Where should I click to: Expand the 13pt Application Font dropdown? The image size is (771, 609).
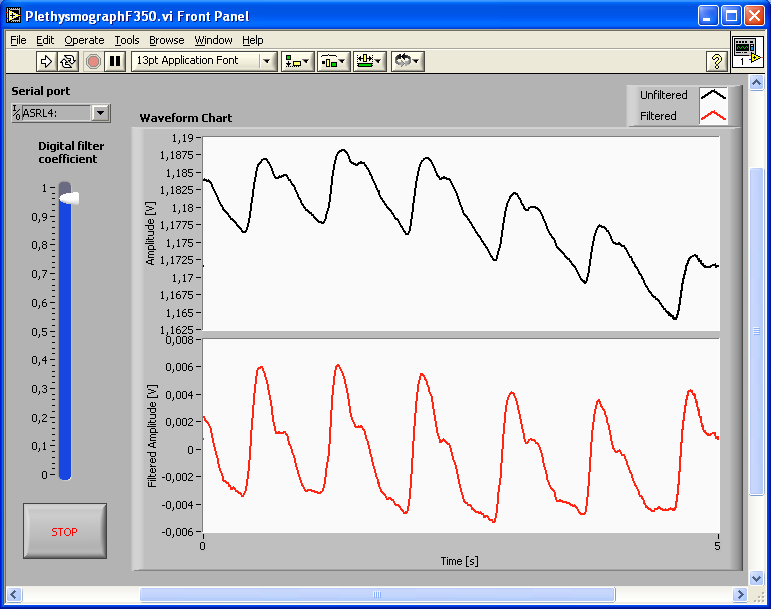click(x=267, y=61)
